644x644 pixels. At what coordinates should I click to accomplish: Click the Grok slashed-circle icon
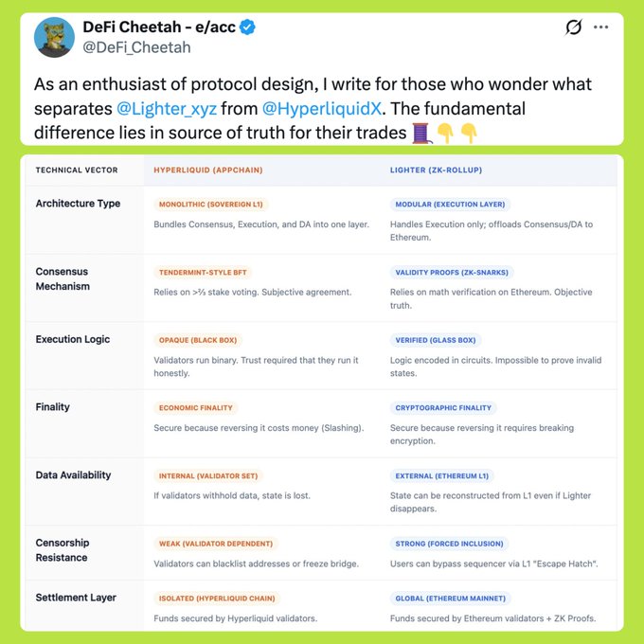point(573,27)
